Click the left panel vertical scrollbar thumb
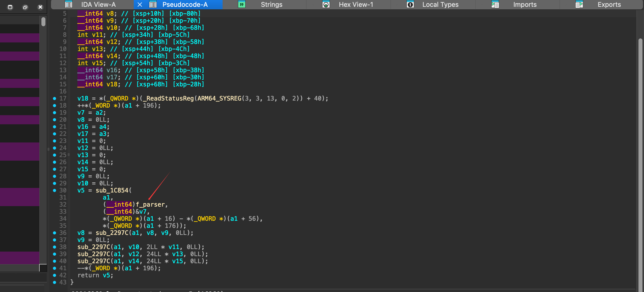 tap(43, 22)
